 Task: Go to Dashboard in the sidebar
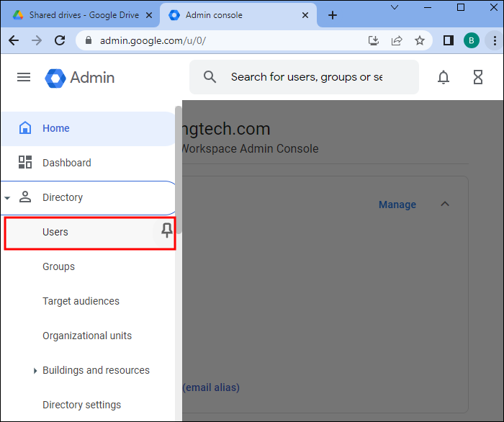coord(66,163)
